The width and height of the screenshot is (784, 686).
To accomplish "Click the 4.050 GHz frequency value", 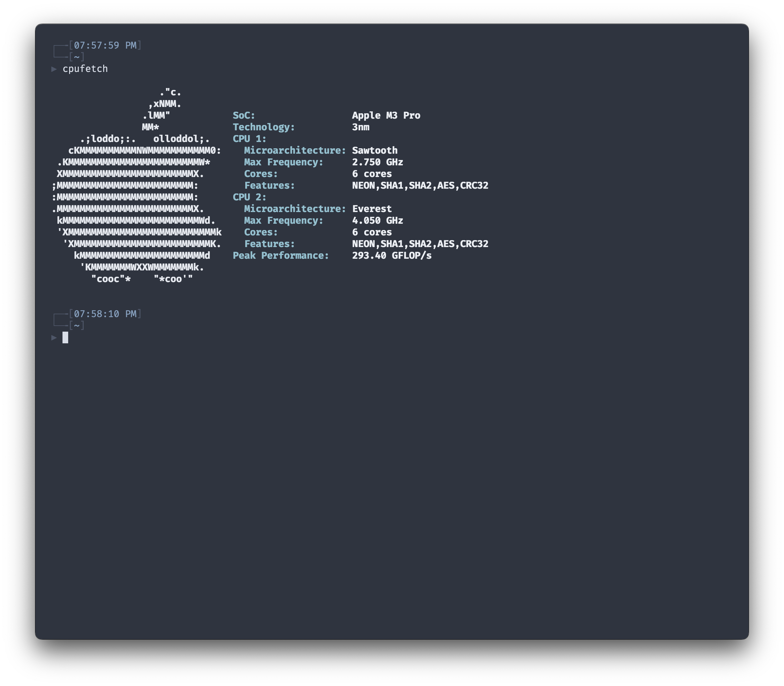I will (377, 221).
